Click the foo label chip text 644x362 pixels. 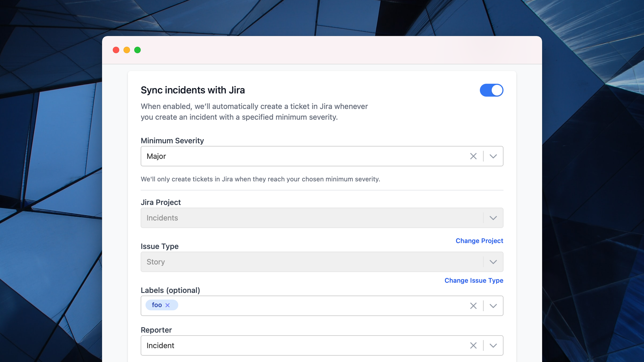coord(157,305)
